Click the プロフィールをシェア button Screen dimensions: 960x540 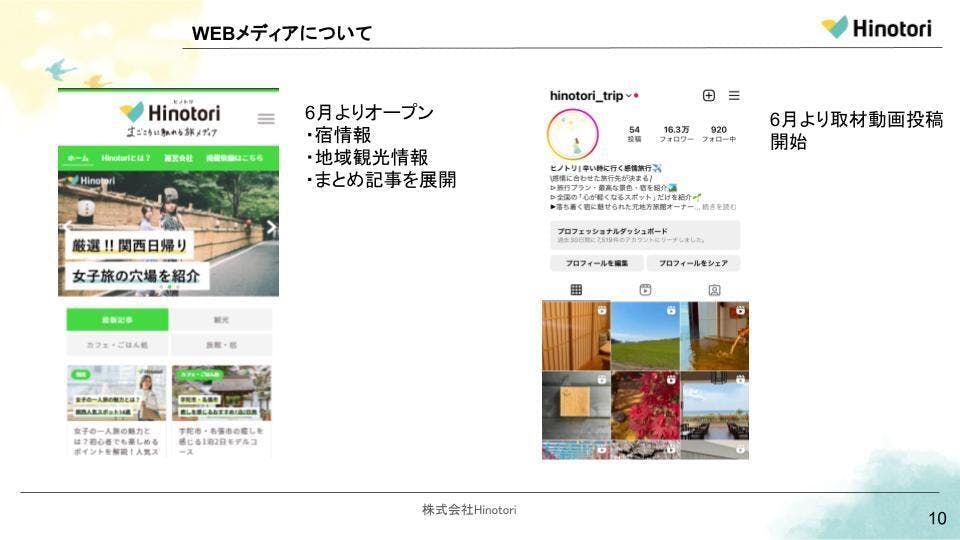point(693,263)
